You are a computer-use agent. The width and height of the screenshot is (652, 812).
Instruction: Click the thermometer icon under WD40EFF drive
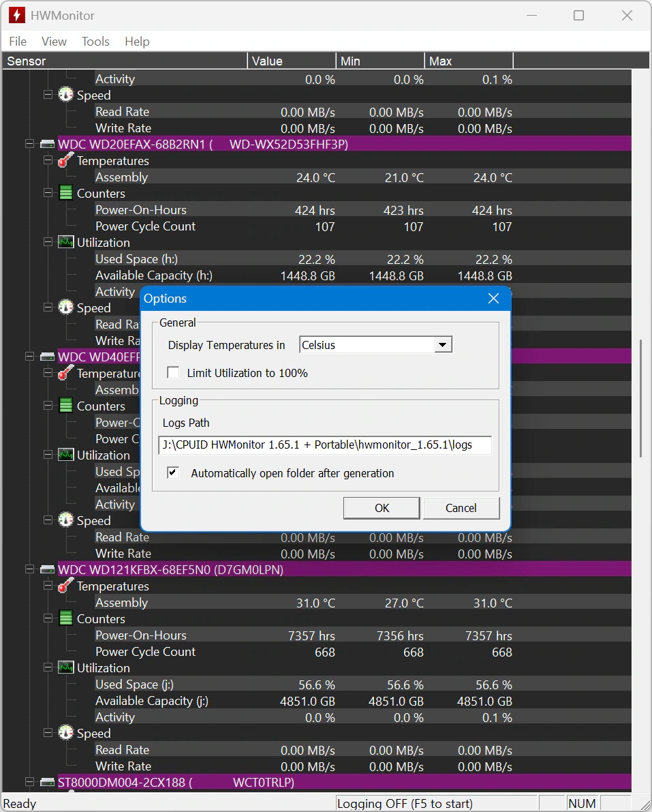coord(65,373)
